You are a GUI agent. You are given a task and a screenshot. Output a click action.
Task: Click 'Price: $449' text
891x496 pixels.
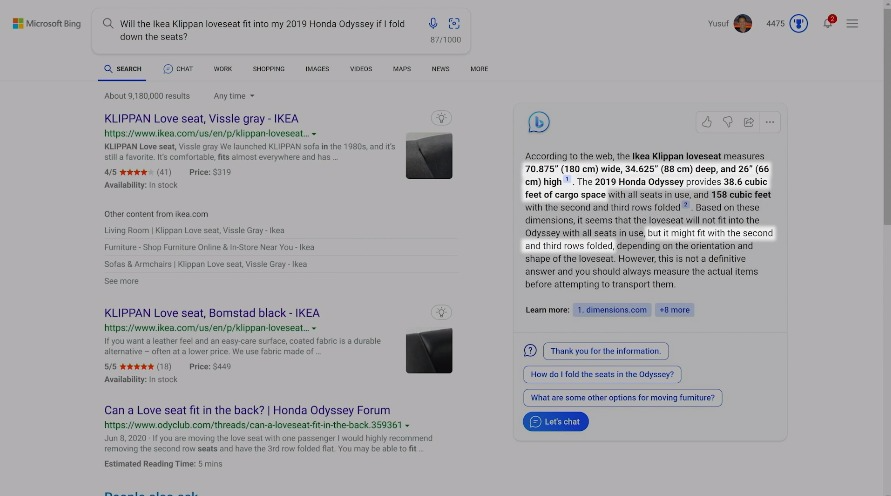coord(210,366)
